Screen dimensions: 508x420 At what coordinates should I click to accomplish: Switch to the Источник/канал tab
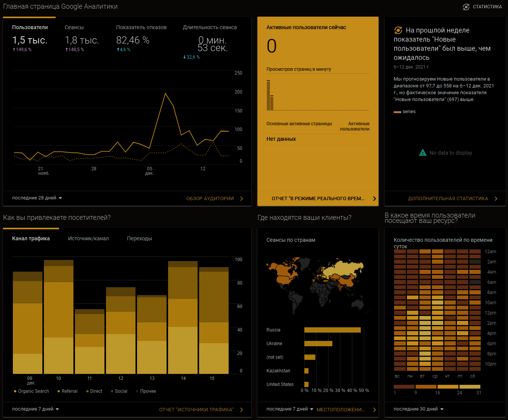click(x=89, y=238)
